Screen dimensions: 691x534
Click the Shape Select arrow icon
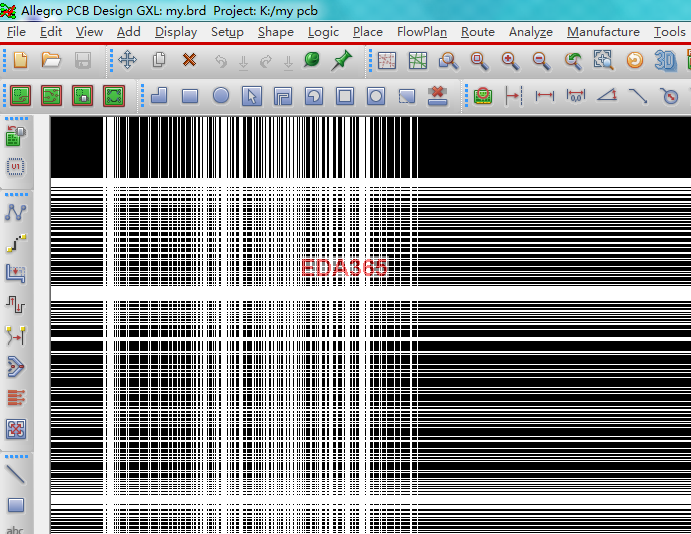[x=252, y=96]
